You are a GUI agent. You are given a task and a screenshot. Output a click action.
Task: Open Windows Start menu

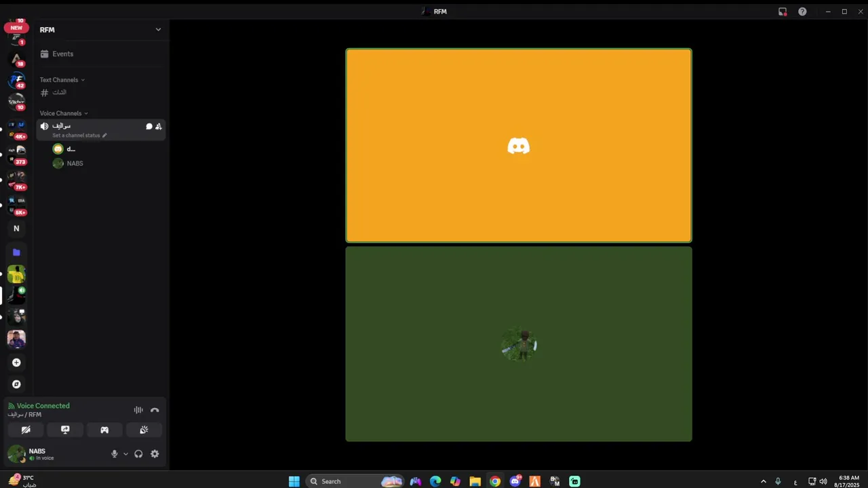click(x=294, y=481)
